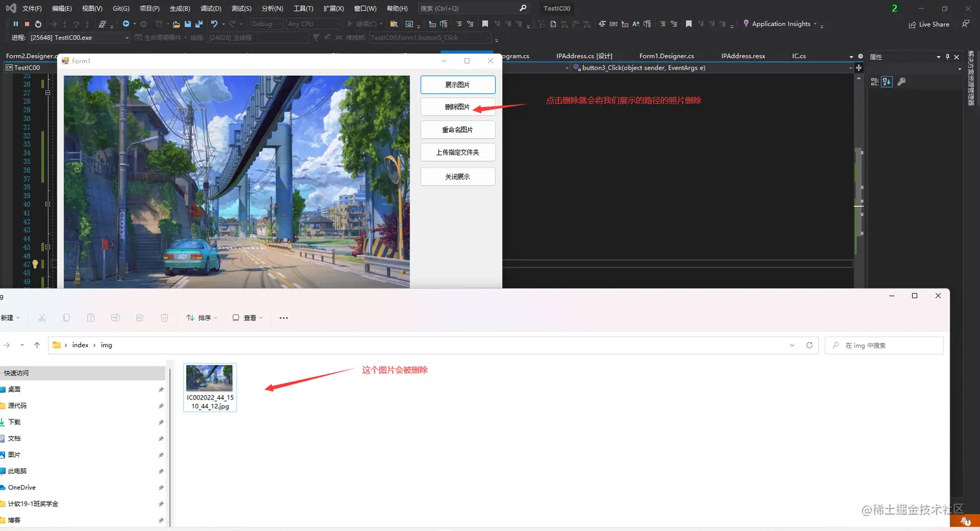Screen dimensions: 980x531
Task: Open the Debug configuration dropdown
Action: 267,24
